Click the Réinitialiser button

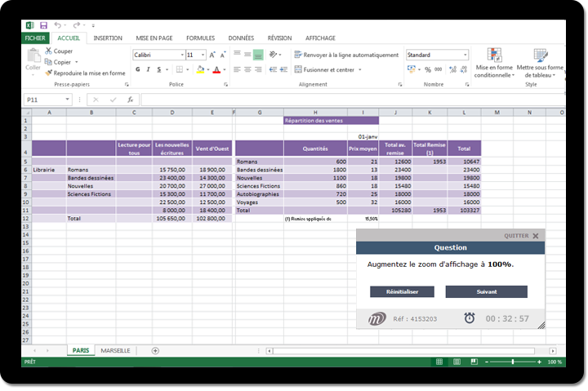pyautogui.click(x=402, y=291)
